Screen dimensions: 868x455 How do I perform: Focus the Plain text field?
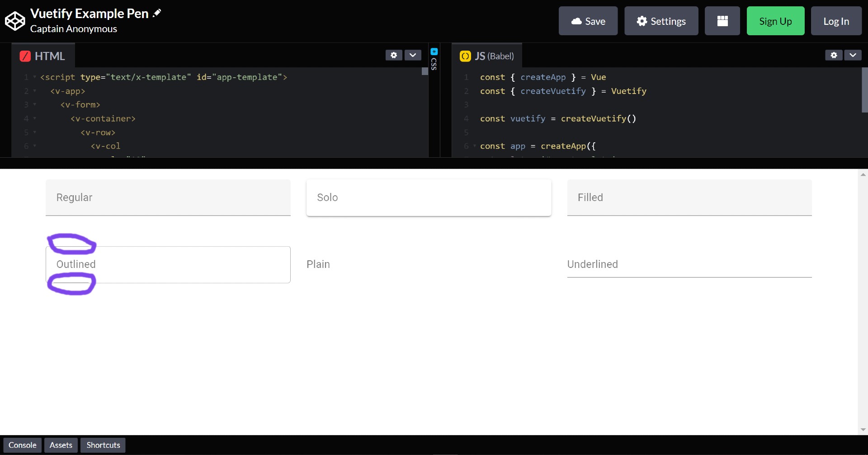tap(429, 264)
